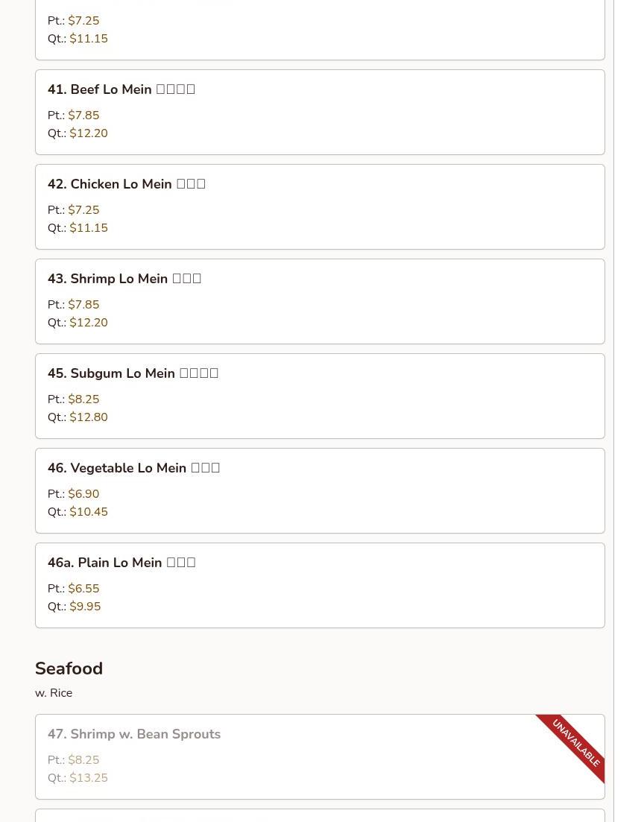The image size is (644, 822).
Task: Pick Chicken Lo Mein quart price $11.15
Action: (x=89, y=228)
